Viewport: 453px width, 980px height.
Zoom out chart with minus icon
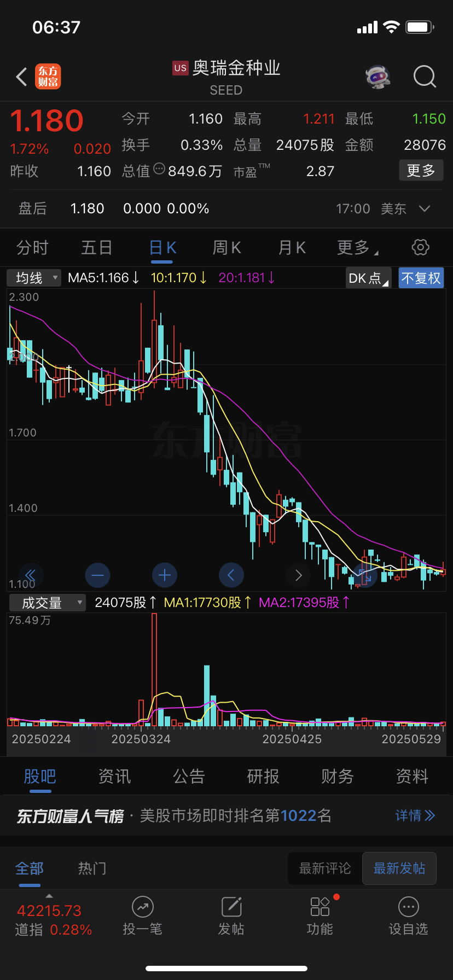98,575
